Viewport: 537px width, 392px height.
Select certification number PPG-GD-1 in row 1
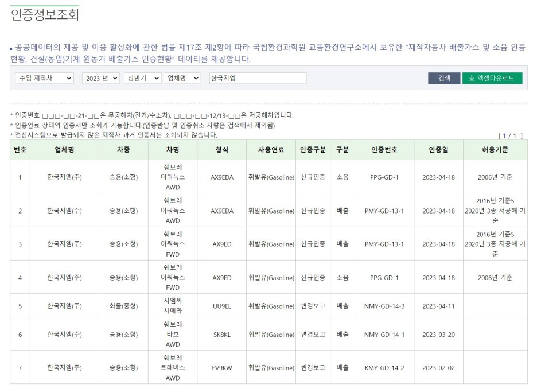384,177
